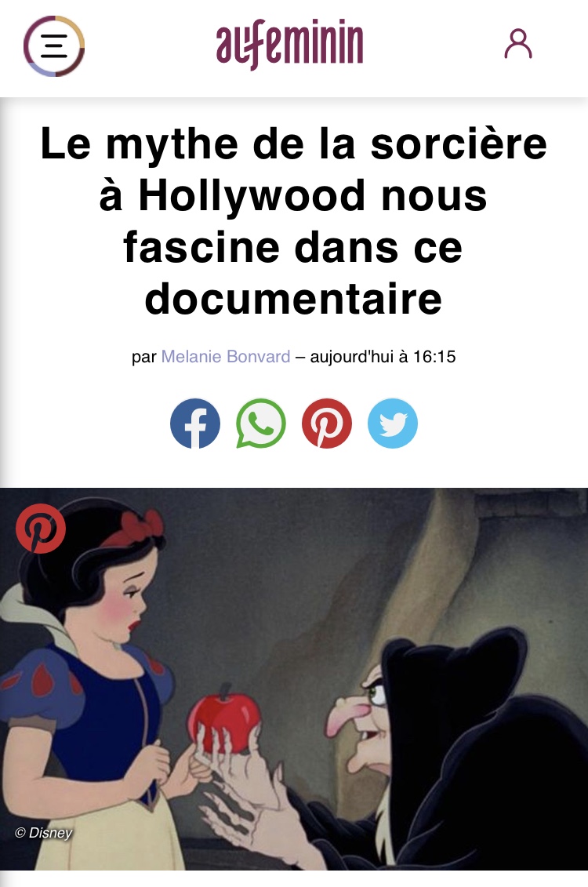Screen dimensions: 588x887
Task: Go to the aufeminin home logo
Action: 289,44
